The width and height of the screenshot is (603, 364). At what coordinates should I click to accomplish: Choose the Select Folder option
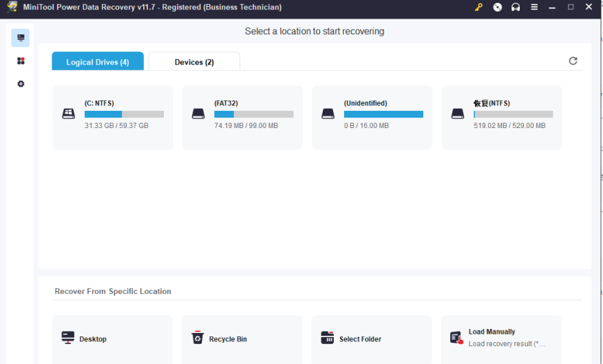point(371,339)
